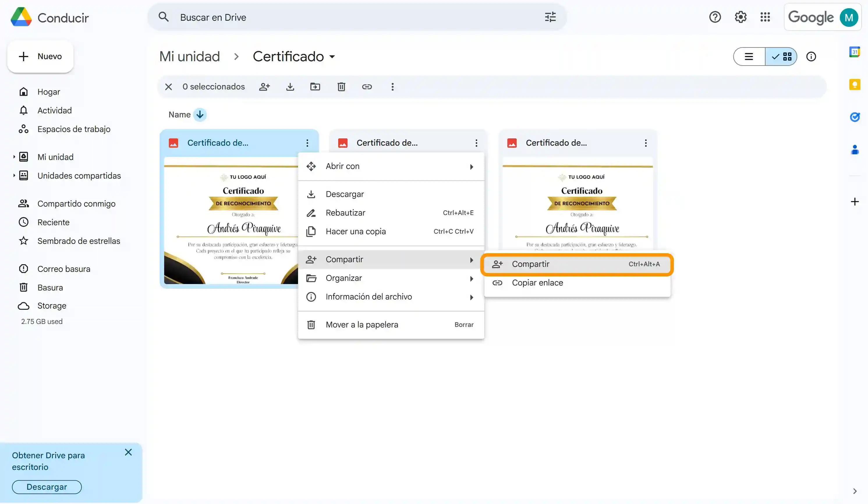Open the Google Calendar side panel icon

click(x=855, y=52)
